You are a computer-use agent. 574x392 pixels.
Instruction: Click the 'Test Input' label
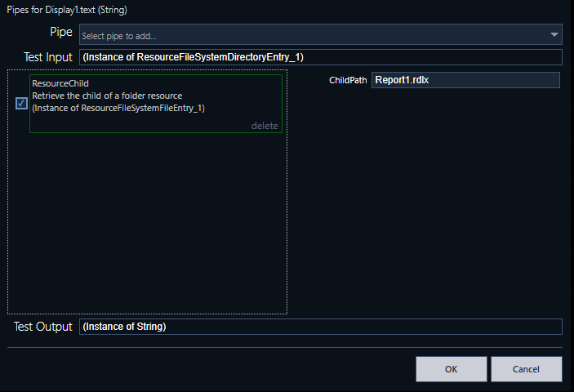click(49, 57)
